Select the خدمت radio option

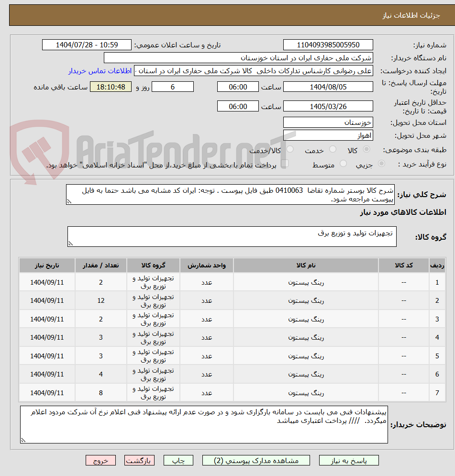pyautogui.click(x=332, y=150)
